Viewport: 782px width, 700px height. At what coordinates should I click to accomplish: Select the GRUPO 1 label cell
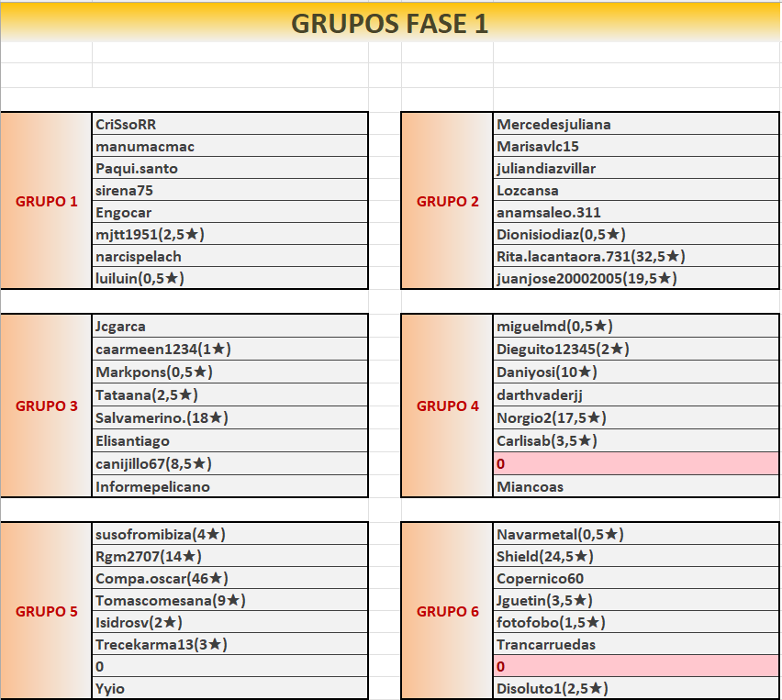click(47, 201)
